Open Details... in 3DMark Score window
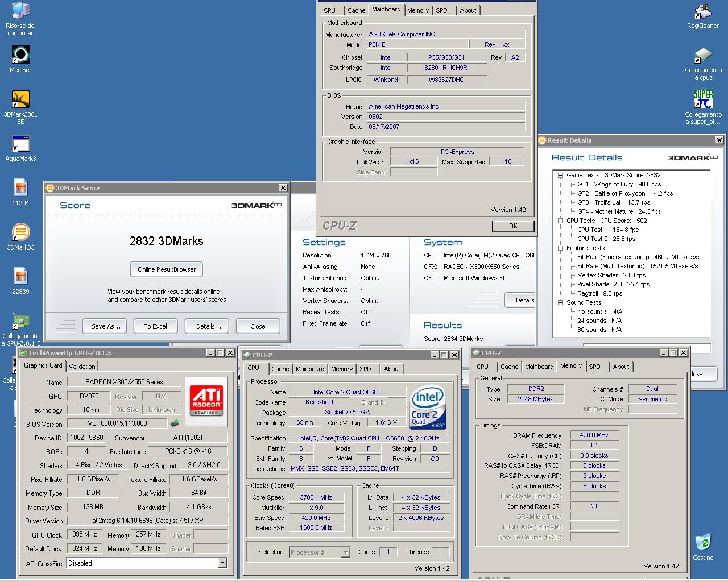Image resolution: width=728 pixels, height=582 pixels. tap(208, 326)
